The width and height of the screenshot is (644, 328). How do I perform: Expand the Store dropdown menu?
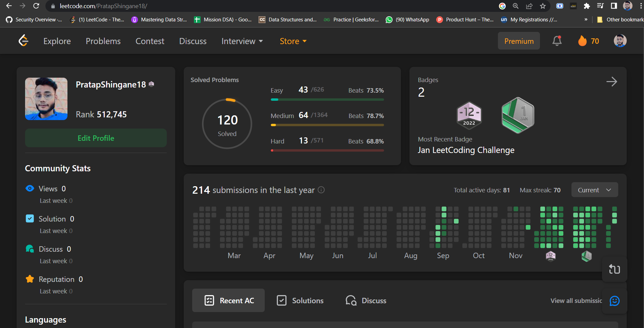[293, 41]
